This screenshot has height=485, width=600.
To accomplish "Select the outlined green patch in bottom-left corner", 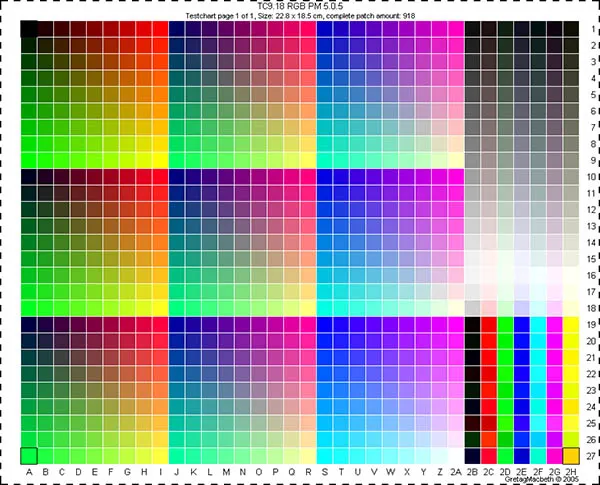I will [x=29, y=455].
